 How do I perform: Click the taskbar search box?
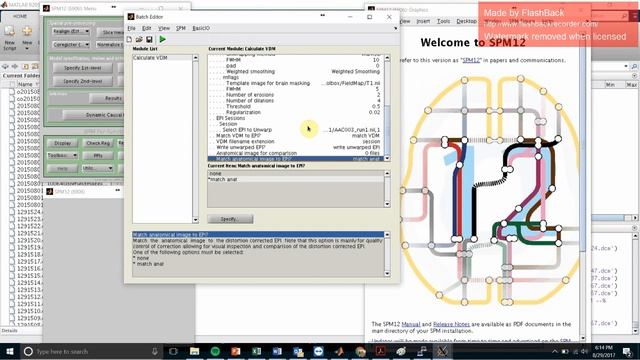[x=92, y=351]
